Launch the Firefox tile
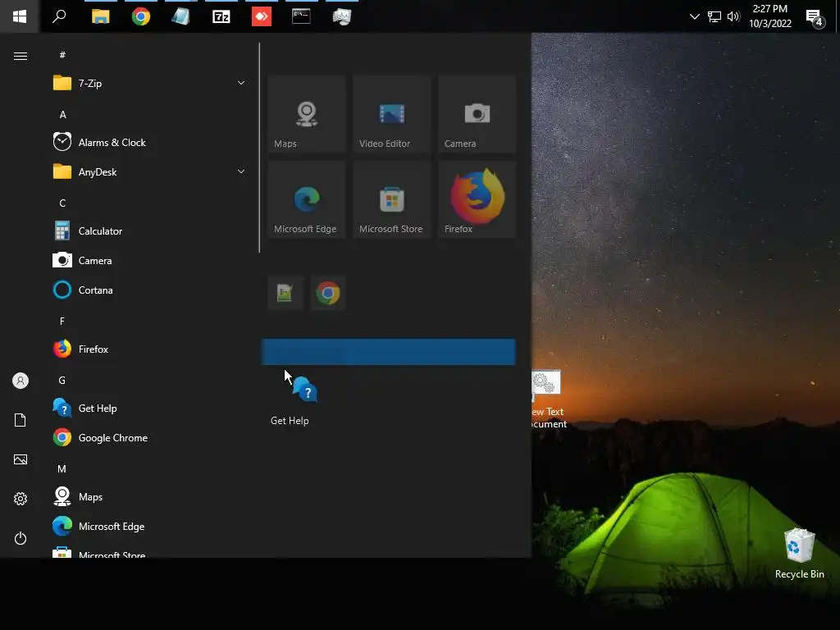This screenshot has width=840, height=630. [x=477, y=199]
